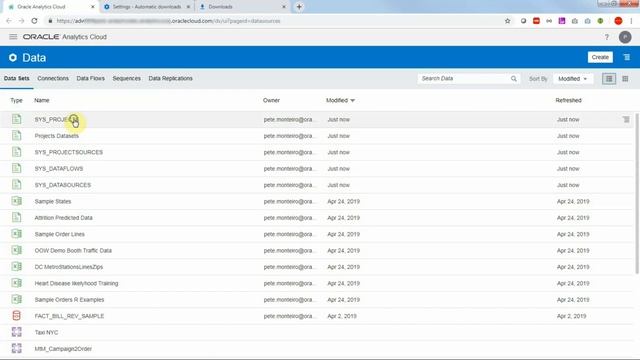
Task: Click the file icon for SYS_DATASOURCES
Action: coord(16,184)
